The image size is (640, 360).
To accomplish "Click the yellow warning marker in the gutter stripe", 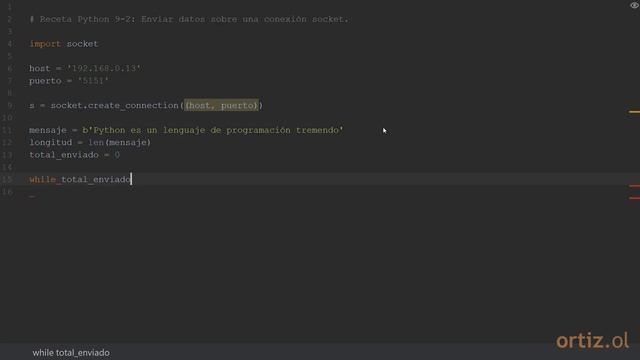I will click(634, 111).
